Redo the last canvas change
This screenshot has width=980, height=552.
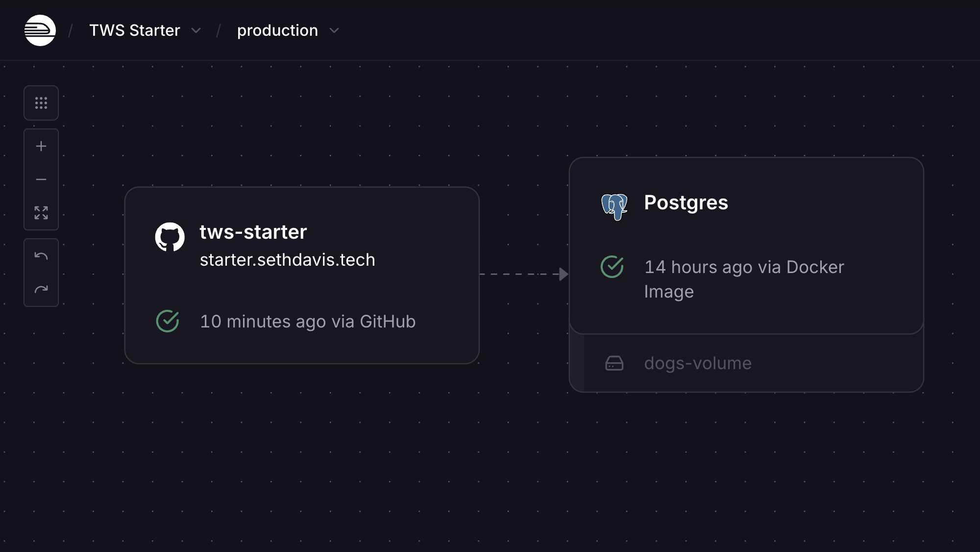[x=41, y=289]
